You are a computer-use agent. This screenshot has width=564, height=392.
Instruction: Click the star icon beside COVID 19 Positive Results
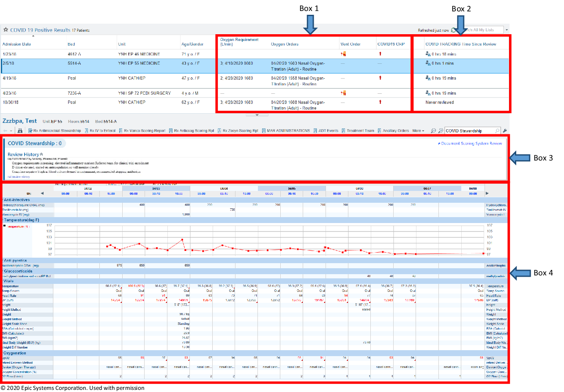tap(5, 30)
